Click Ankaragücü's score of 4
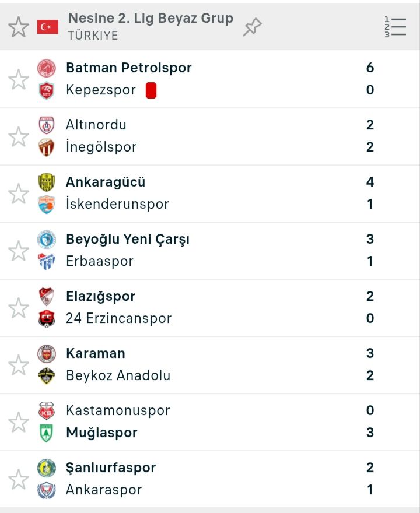The height and width of the screenshot is (513, 420). (370, 182)
